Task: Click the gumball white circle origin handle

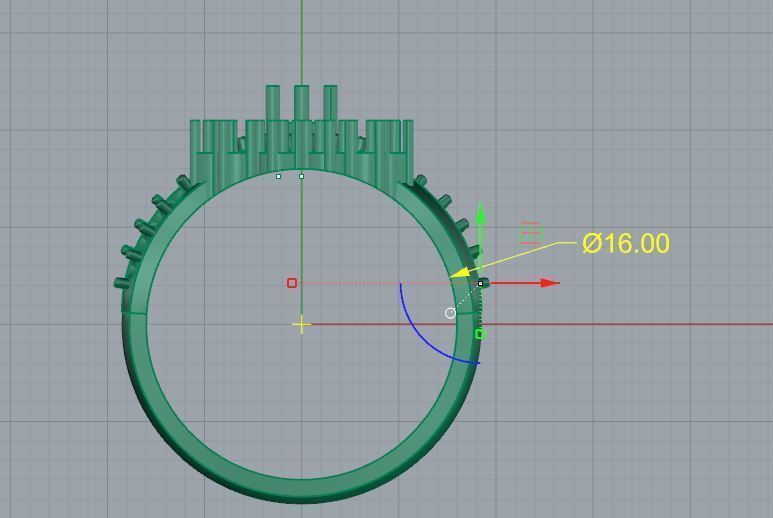Action: [450, 313]
